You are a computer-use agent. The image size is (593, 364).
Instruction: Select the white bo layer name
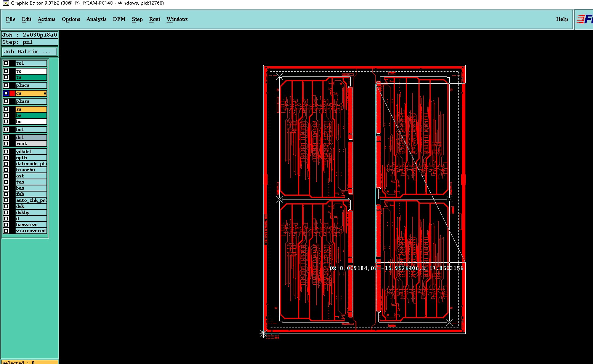31,121
